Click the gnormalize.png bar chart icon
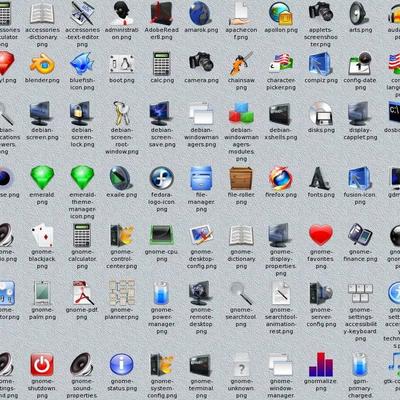This screenshot has height=400, width=400. 321,364
